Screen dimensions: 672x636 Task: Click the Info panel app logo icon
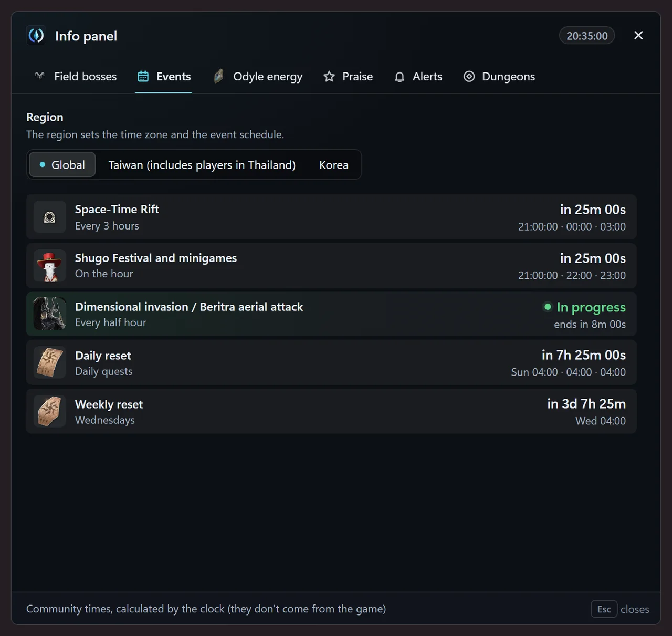click(x=36, y=36)
